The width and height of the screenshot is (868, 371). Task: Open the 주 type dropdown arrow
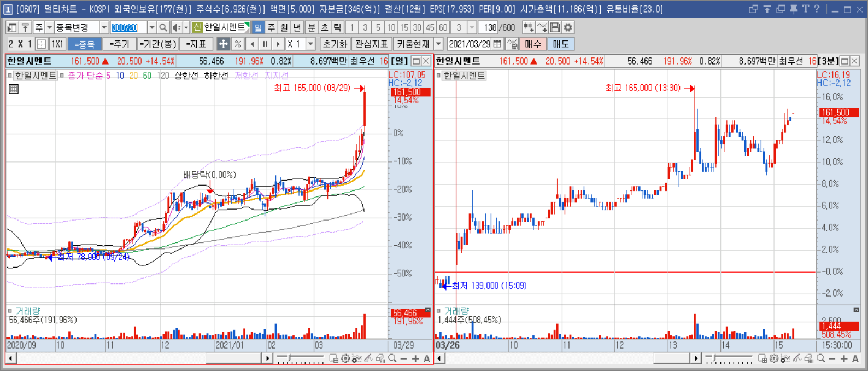pyautogui.click(x=49, y=27)
